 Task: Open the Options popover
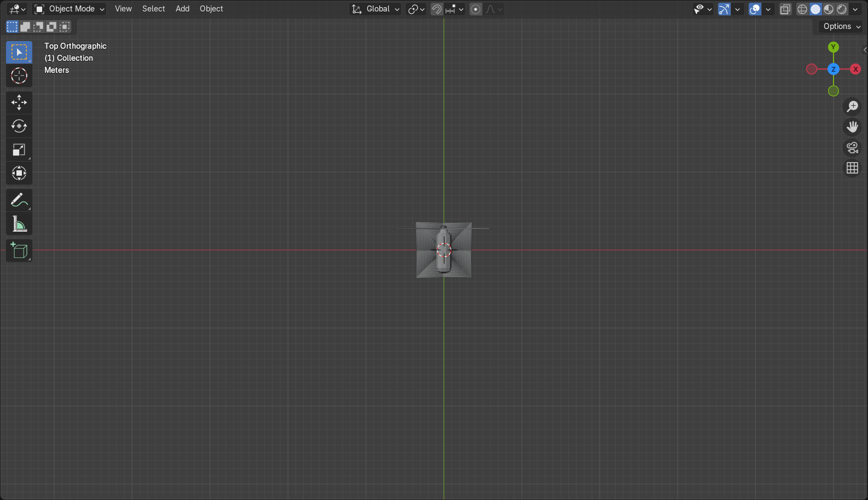coord(842,26)
